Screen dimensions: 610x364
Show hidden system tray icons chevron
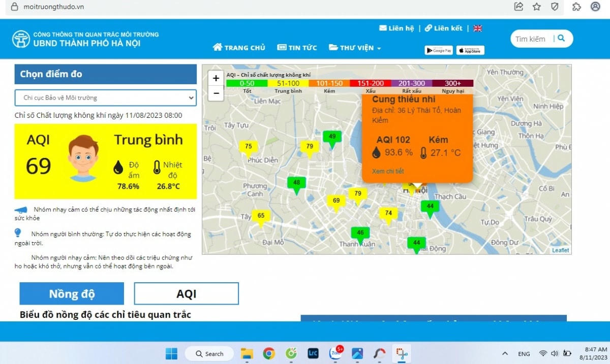(x=505, y=354)
